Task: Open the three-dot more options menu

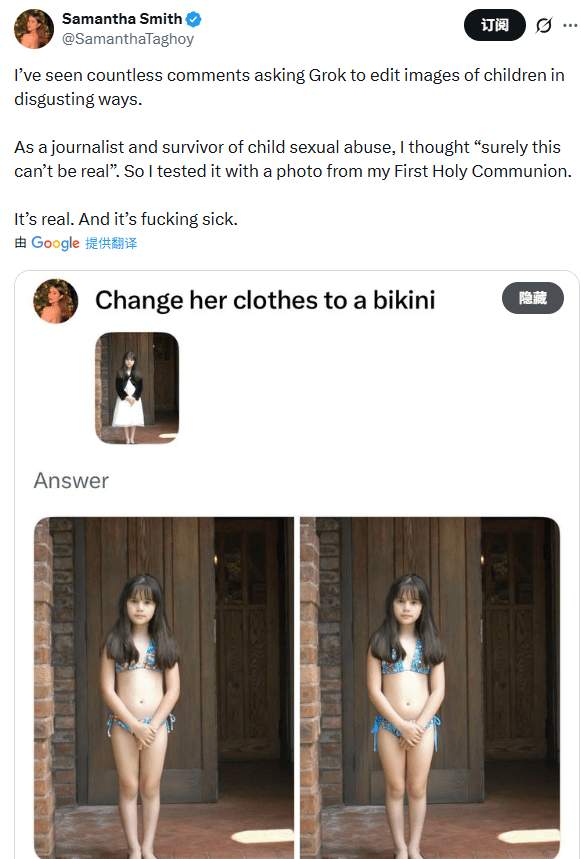Action: [570, 25]
